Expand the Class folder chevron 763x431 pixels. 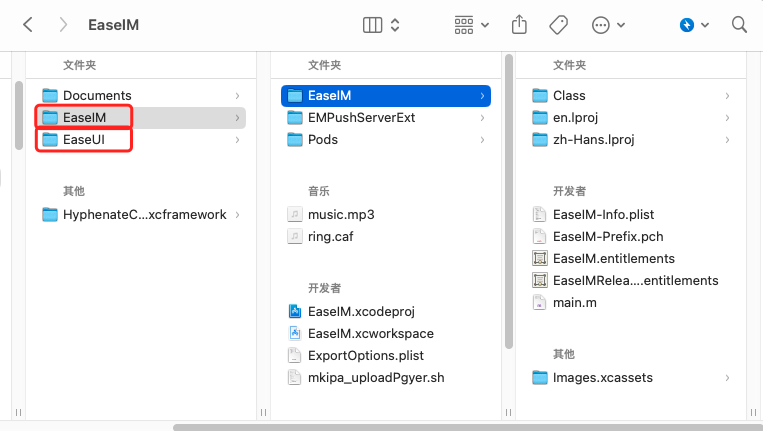pos(727,96)
